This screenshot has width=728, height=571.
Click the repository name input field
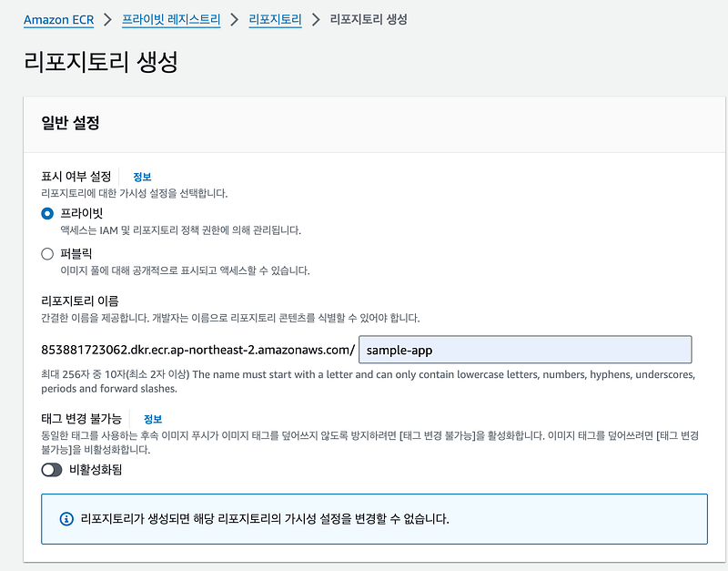[x=525, y=350]
